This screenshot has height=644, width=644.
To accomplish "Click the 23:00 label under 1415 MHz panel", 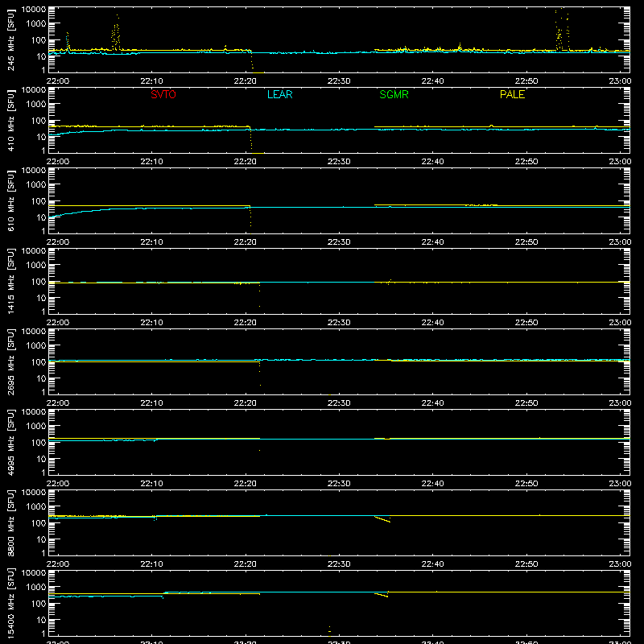I will [x=620, y=323].
